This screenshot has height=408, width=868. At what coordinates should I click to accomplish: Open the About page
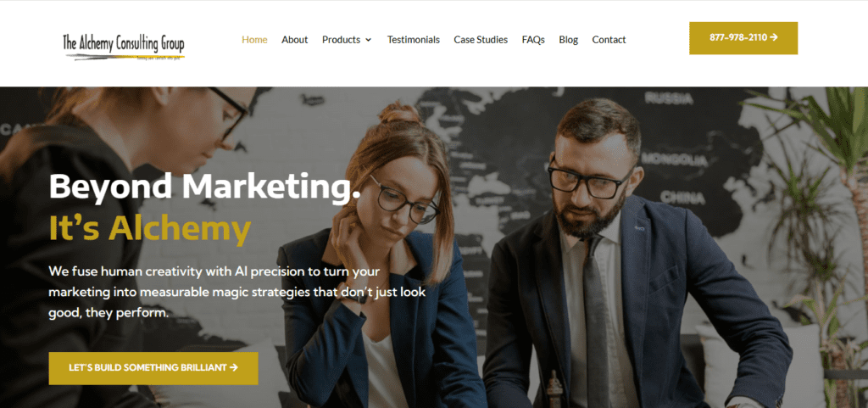294,40
